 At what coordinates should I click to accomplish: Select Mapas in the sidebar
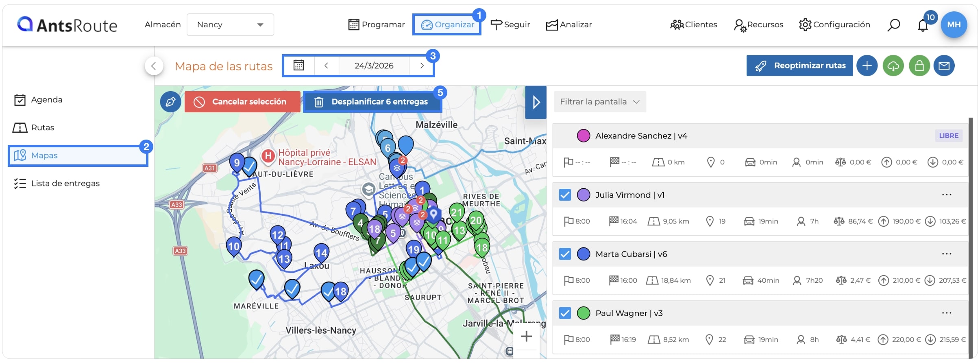click(x=78, y=155)
